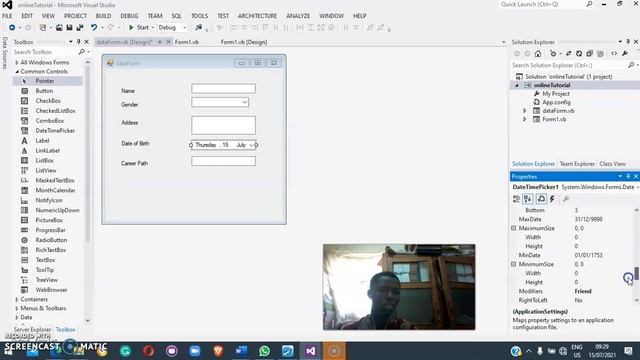Open the BUILD menu
The image size is (640, 360).
pyautogui.click(x=103, y=16)
